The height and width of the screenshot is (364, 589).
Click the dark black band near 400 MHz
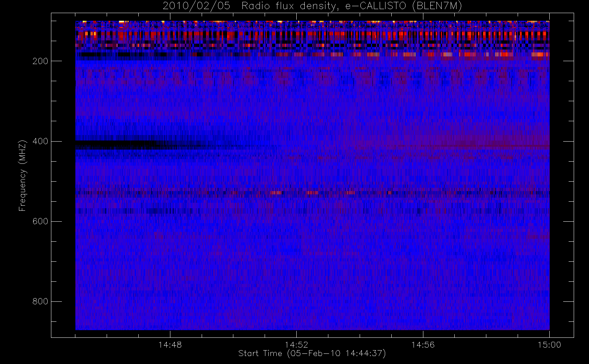tap(120, 145)
